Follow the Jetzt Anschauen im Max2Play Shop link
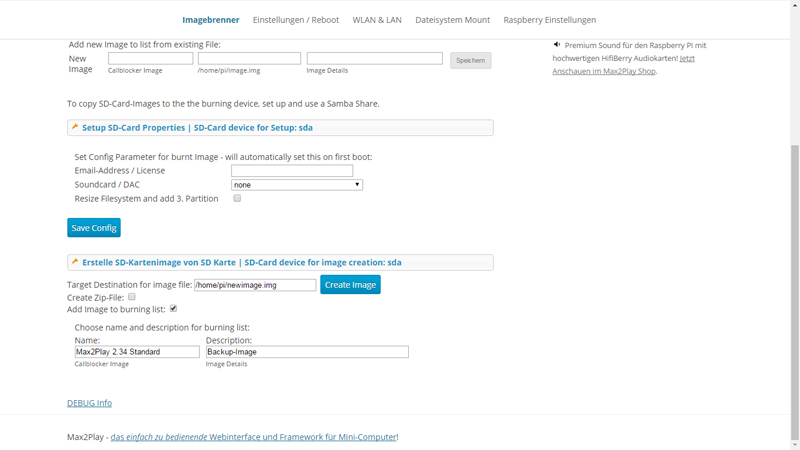This screenshot has width=800, height=450. tap(623, 65)
